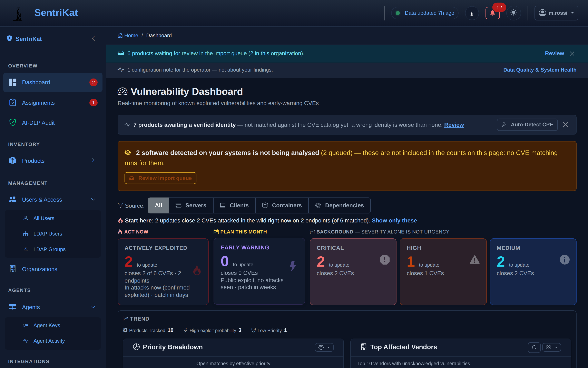Click the Low Priority 1 stat
The height and width of the screenshot is (368, 588).
click(269, 330)
